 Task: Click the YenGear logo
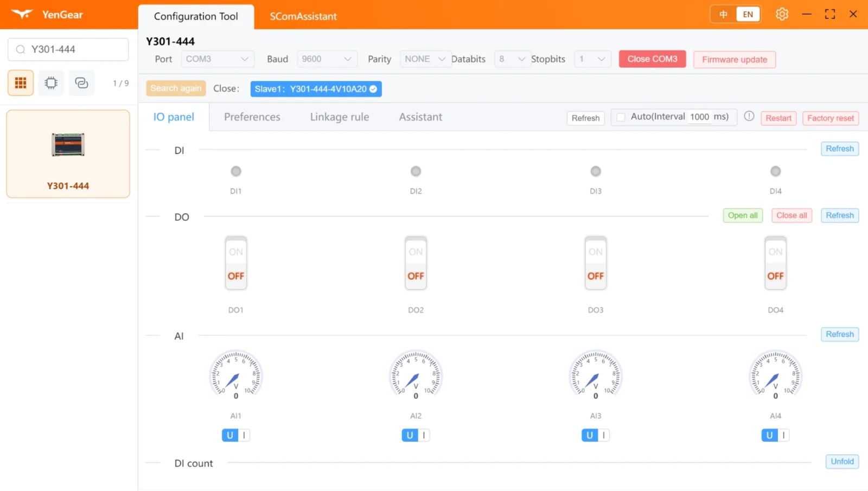23,14
